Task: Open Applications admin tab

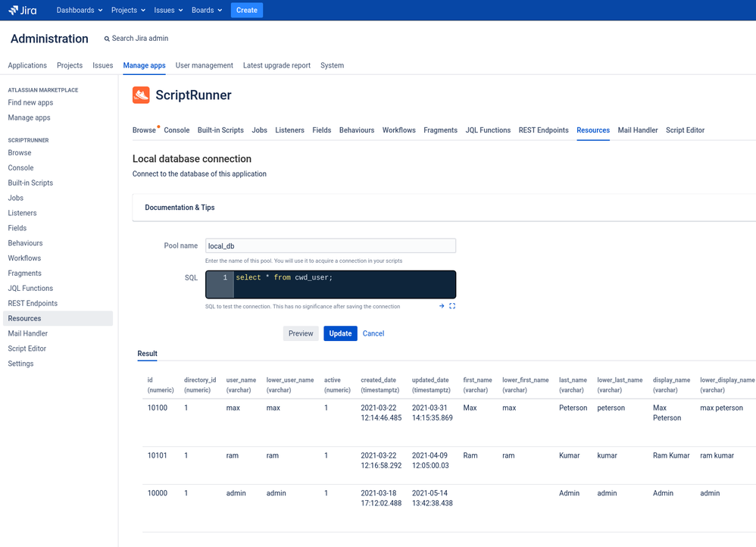Action: click(x=27, y=65)
